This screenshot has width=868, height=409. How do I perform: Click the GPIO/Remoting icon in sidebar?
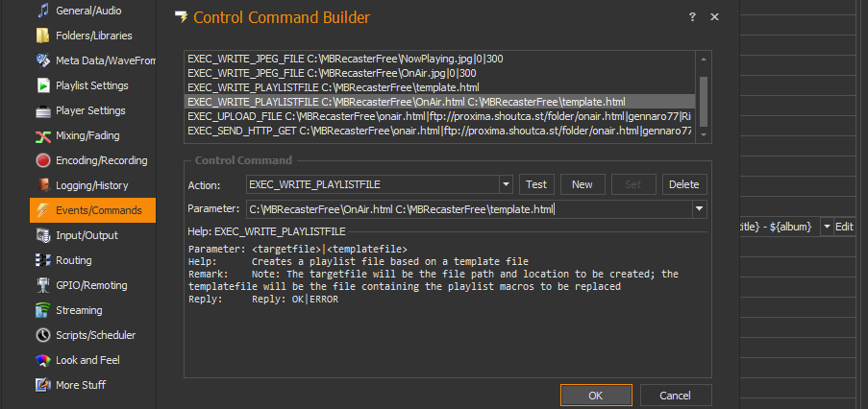[x=42, y=285]
